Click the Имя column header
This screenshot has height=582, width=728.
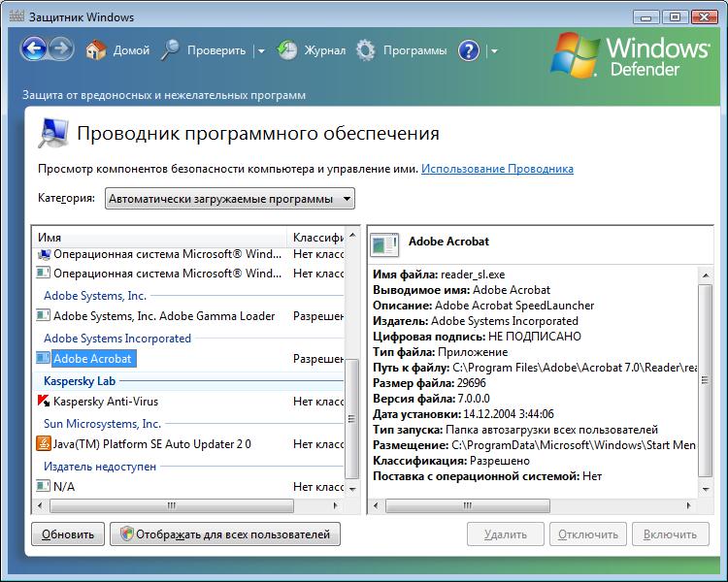point(160,237)
